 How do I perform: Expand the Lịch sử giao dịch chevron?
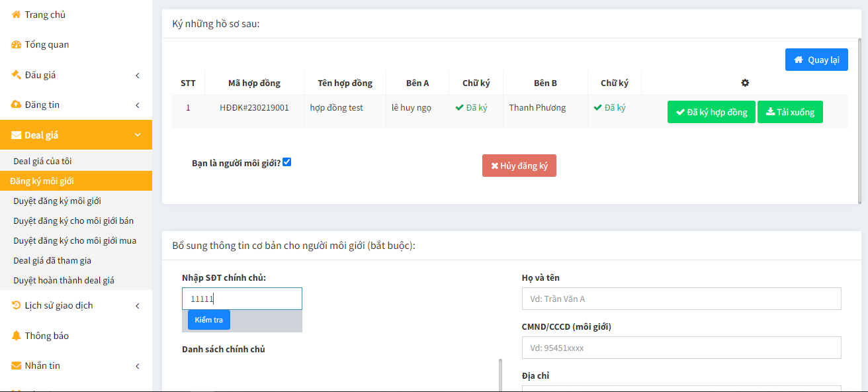point(138,306)
